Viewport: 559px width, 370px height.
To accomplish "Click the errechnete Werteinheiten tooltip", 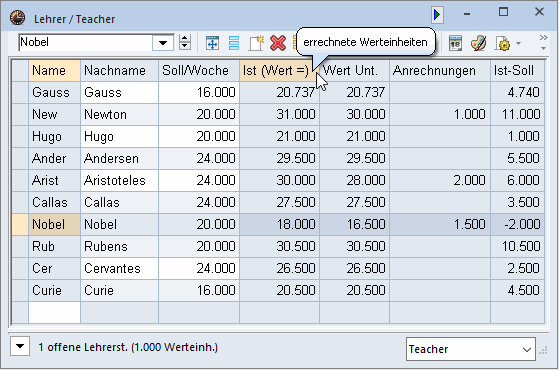I will point(366,42).
